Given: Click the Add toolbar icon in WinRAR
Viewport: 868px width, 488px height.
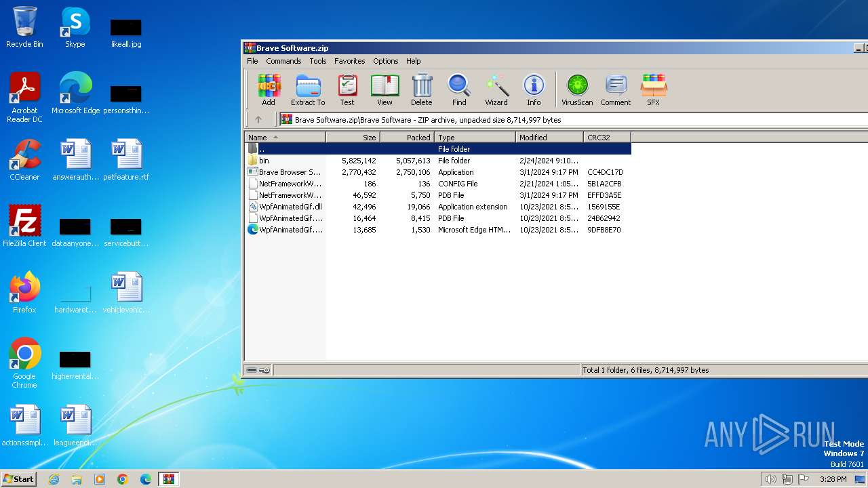Looking at the screenshot, I should click(x=269, y=90).
